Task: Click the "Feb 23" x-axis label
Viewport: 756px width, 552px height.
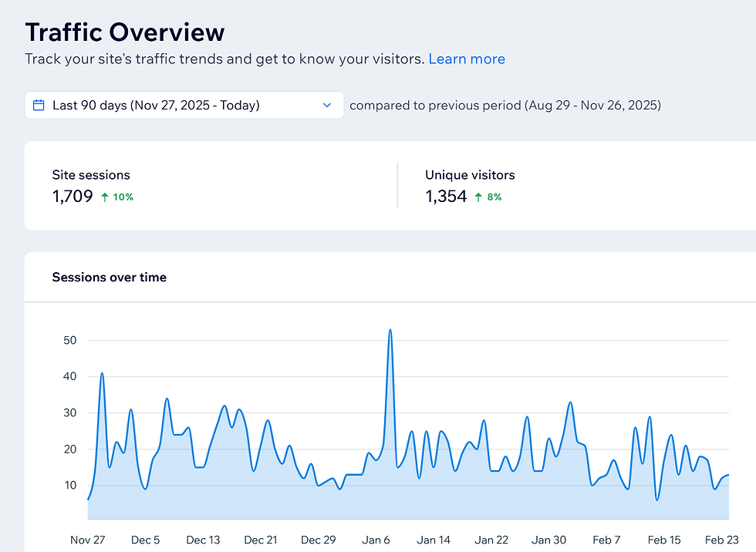Action: 722,540
